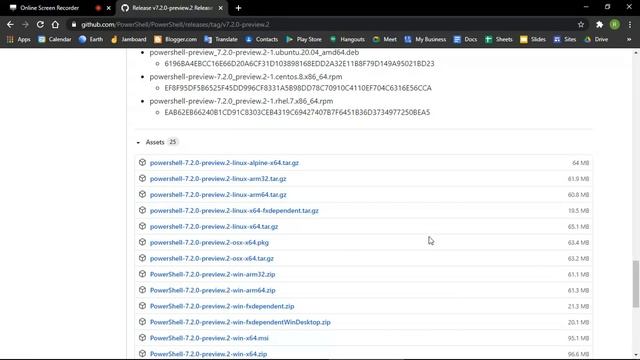Show more bookmarks via the chevron
Screen dimensions: 640x360
pos(629,39)
